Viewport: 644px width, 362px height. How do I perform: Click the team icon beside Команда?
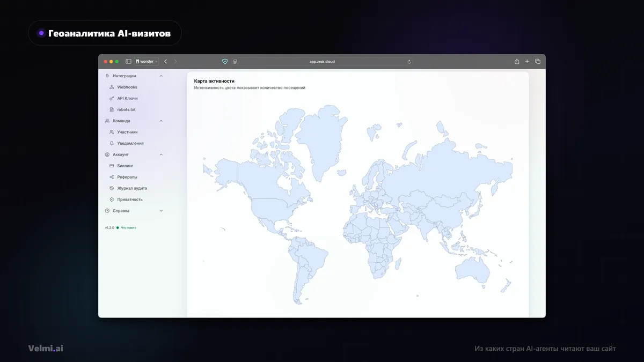[107, 121]
